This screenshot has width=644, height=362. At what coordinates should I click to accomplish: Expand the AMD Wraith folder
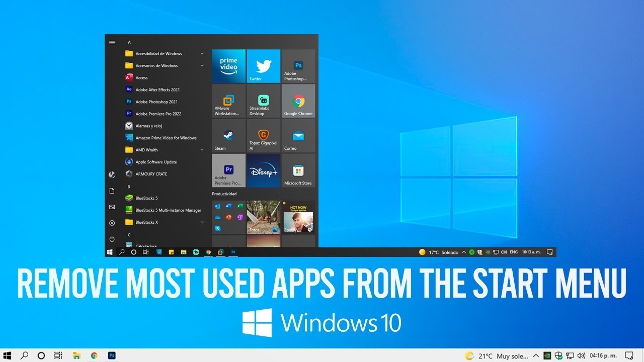point(165,150)
